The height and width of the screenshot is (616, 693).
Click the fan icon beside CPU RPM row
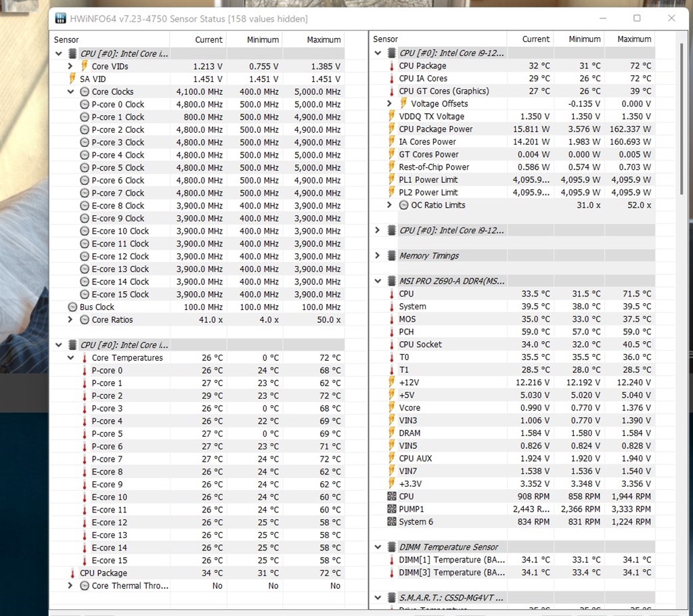[x=392, y=497]
